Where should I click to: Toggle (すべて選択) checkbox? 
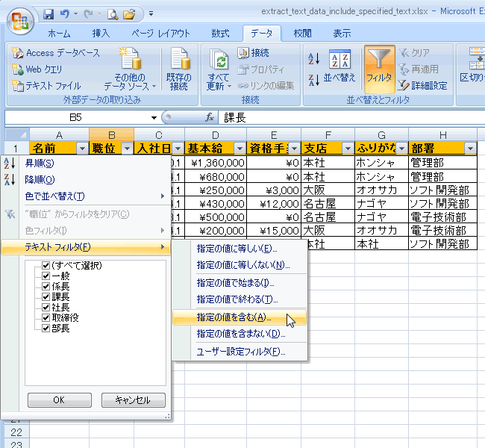[46, 266]
